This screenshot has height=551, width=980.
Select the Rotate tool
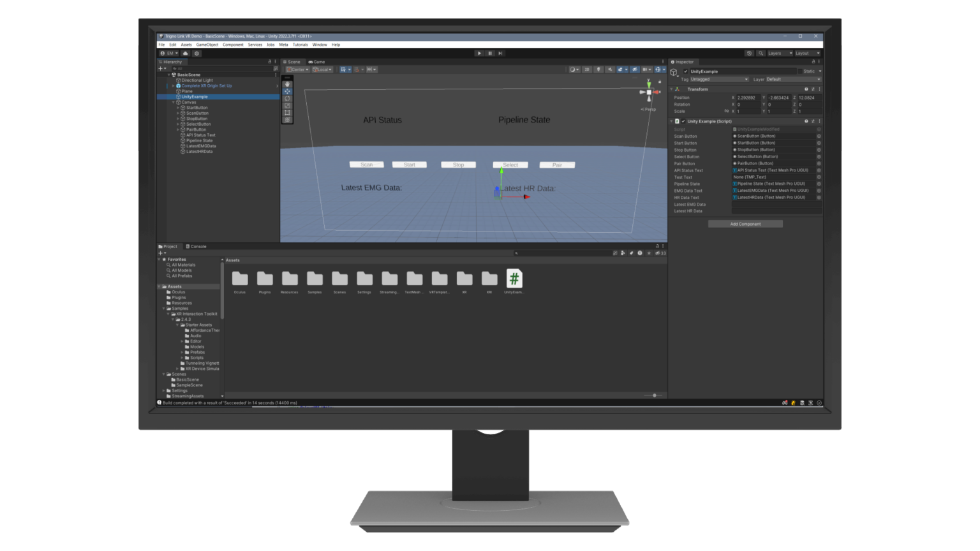288,99
